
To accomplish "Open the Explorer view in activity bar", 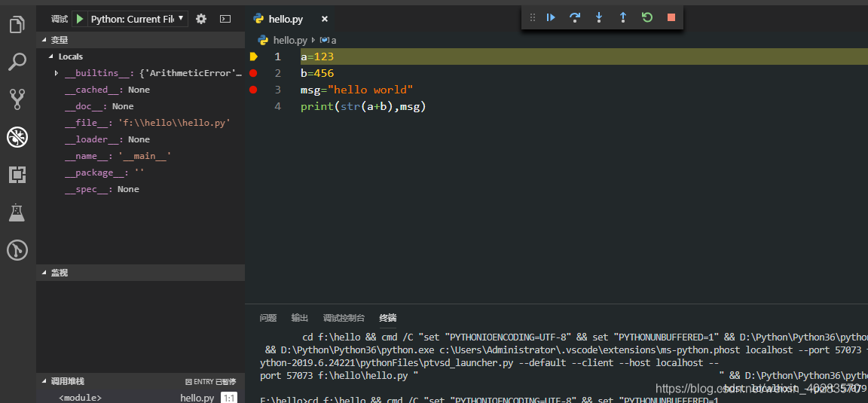I will 18,25.
